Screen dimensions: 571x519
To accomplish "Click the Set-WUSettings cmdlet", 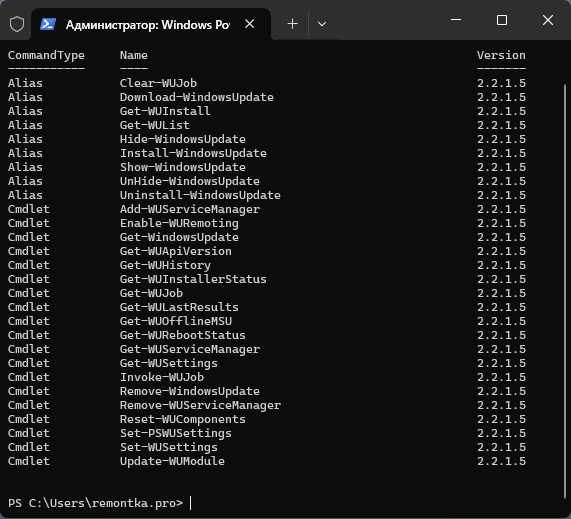I will coord(169,447).
